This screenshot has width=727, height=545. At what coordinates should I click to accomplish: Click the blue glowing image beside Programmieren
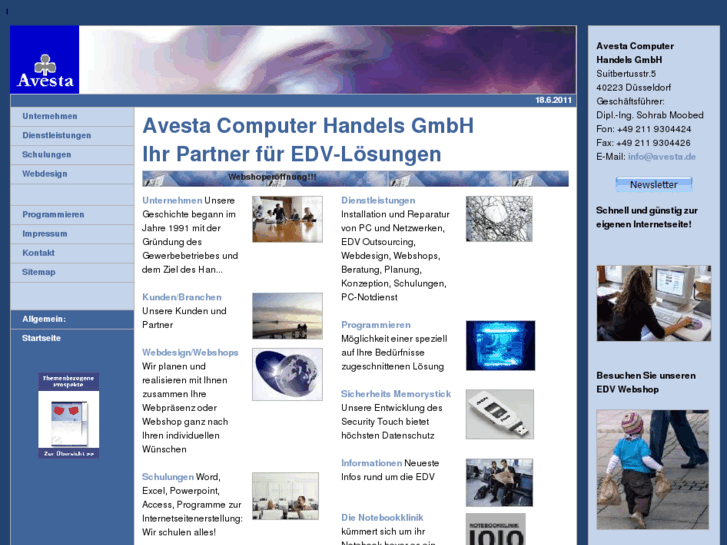(x=500, y=346)
